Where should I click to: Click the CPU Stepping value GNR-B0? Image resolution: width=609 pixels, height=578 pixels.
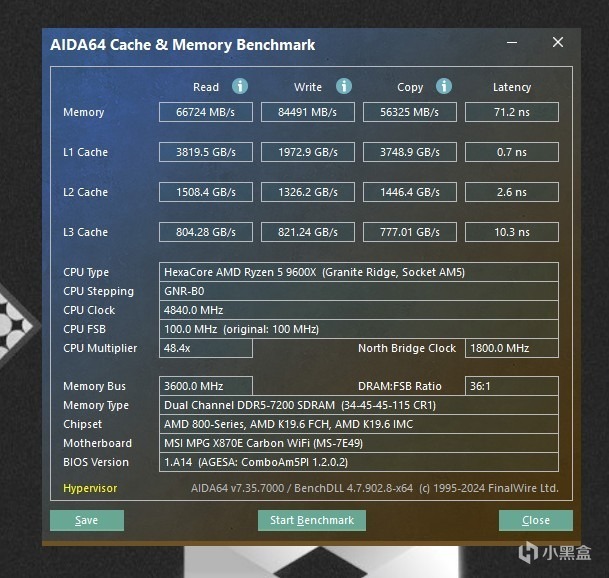[359, 291]
